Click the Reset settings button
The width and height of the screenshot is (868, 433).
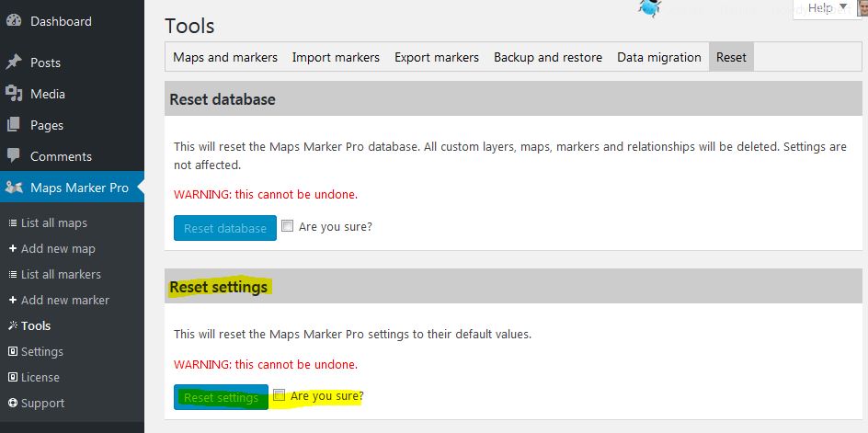221,397
